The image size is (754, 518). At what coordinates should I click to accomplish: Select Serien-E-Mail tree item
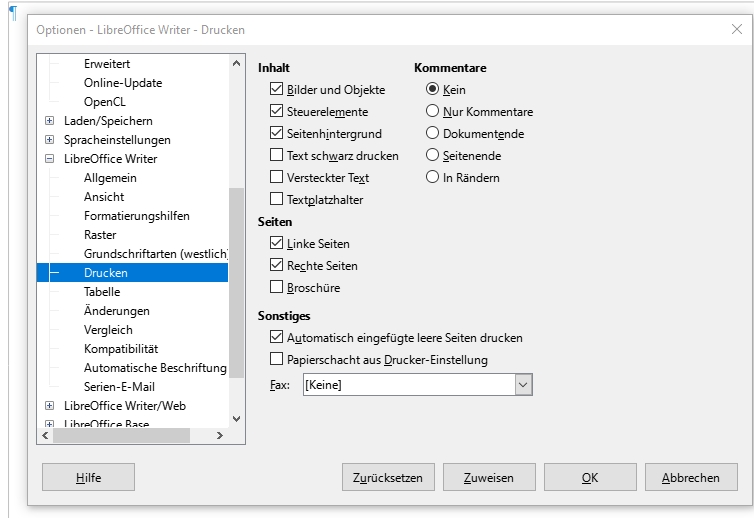click(119, 387)
